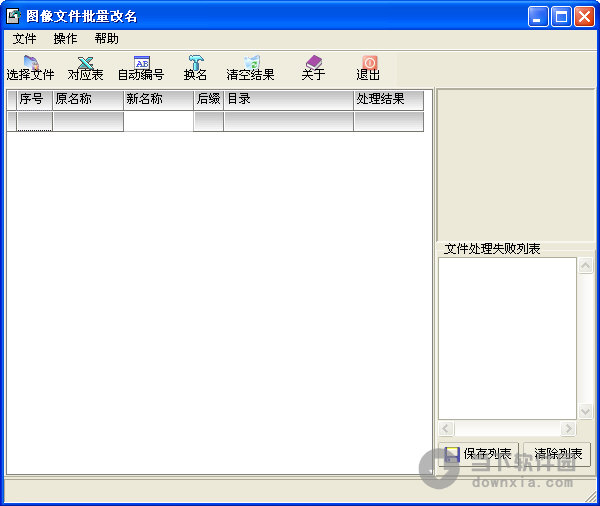
Task: Click the 原名称 column header
Action: 88,100
